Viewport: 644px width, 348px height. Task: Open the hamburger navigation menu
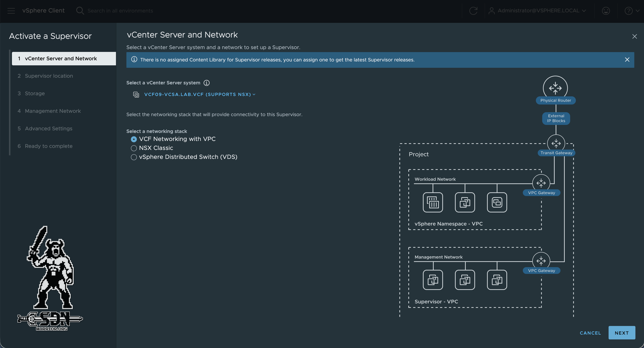click(11, 10)
